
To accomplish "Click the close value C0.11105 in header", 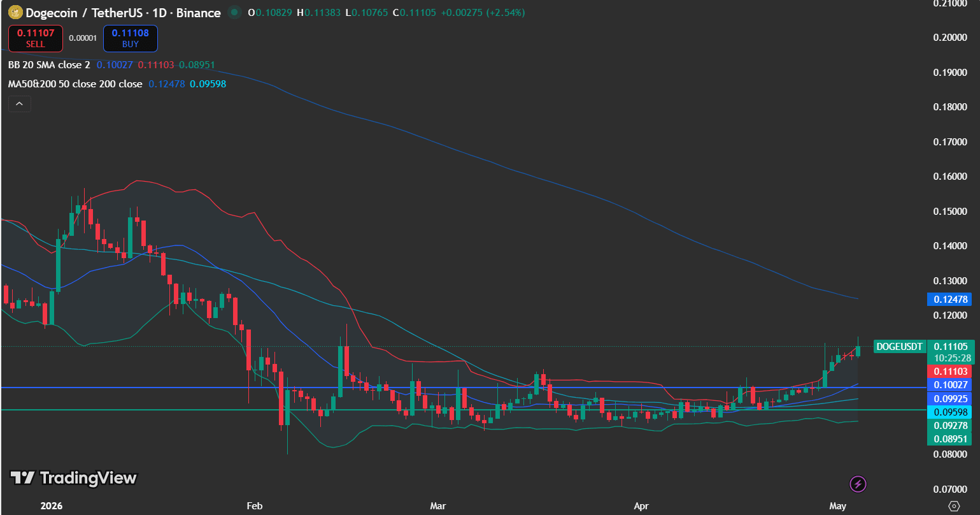I will click(414, 13).
